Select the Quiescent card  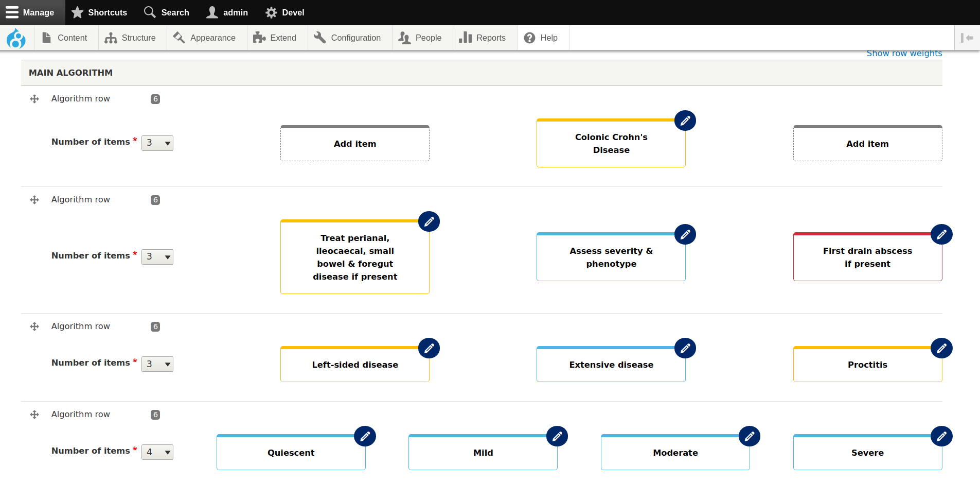click(291, 452)
